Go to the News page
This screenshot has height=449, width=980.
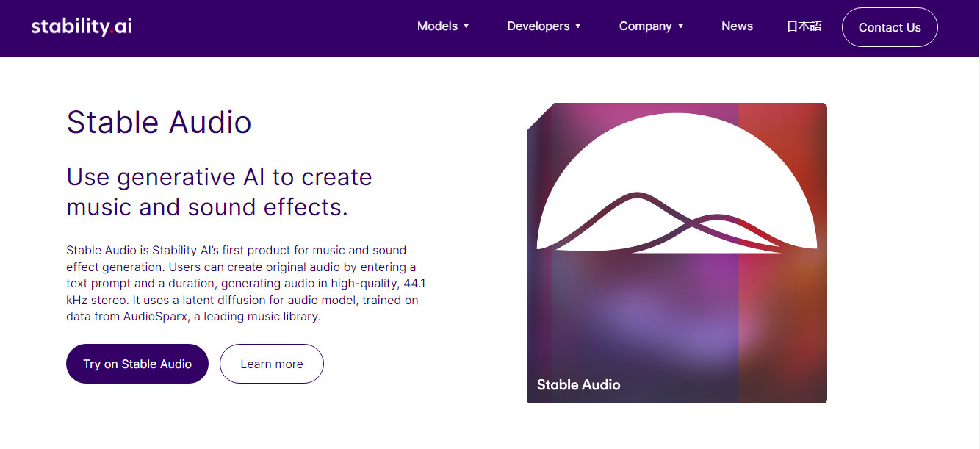click(737, 26)
